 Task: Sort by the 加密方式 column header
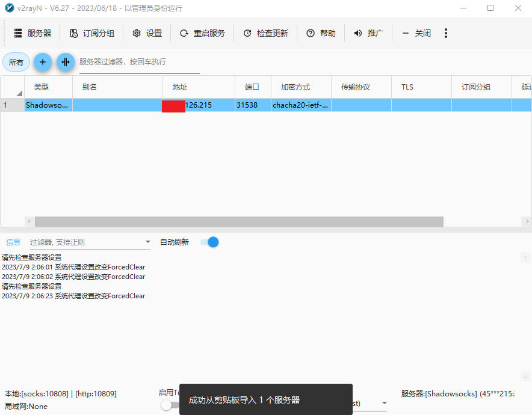[301, 87]
